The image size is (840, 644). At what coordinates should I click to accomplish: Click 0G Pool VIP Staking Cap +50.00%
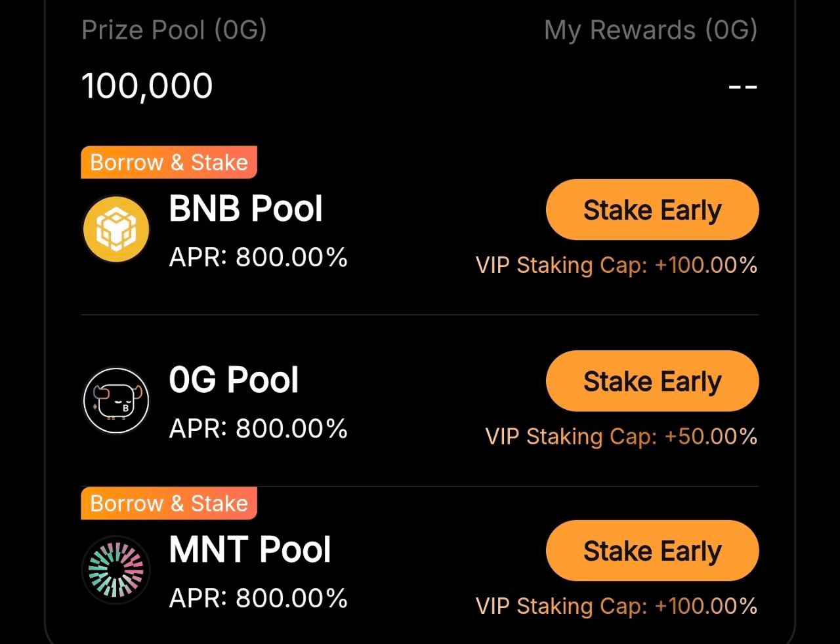[x=621, y=437]
